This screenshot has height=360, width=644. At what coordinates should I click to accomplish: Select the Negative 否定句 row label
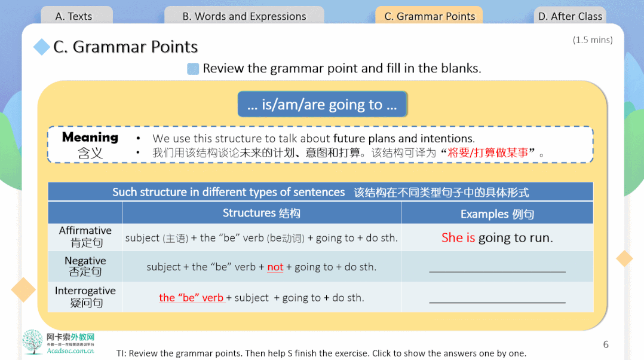pyautogui.click(x=85, y=266)
